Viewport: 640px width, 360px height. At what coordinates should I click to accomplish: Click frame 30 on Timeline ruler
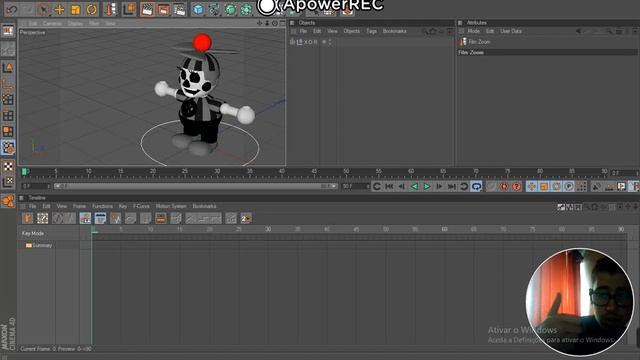[268, 229]
